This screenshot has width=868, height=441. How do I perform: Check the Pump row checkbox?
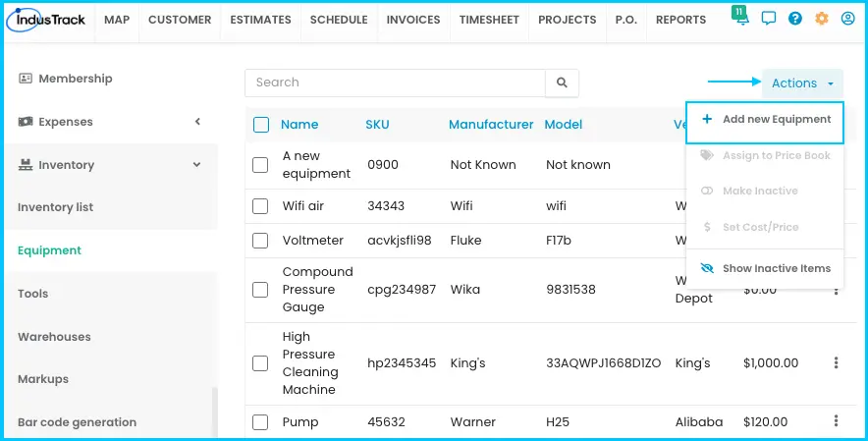point(260,422)
